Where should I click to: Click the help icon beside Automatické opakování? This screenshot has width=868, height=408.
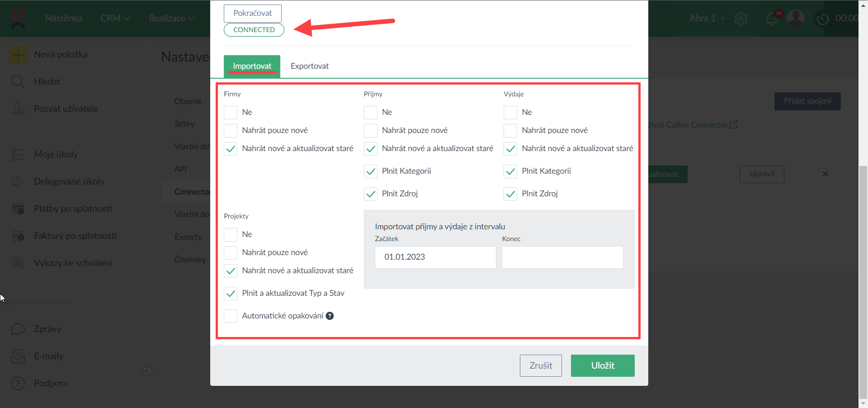(330, 316)
